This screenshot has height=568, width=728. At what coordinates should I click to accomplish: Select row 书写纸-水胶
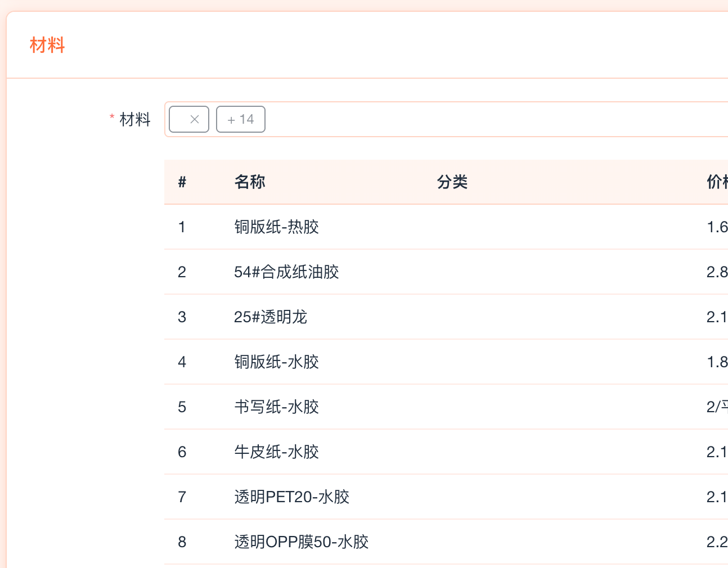(277, 407)
